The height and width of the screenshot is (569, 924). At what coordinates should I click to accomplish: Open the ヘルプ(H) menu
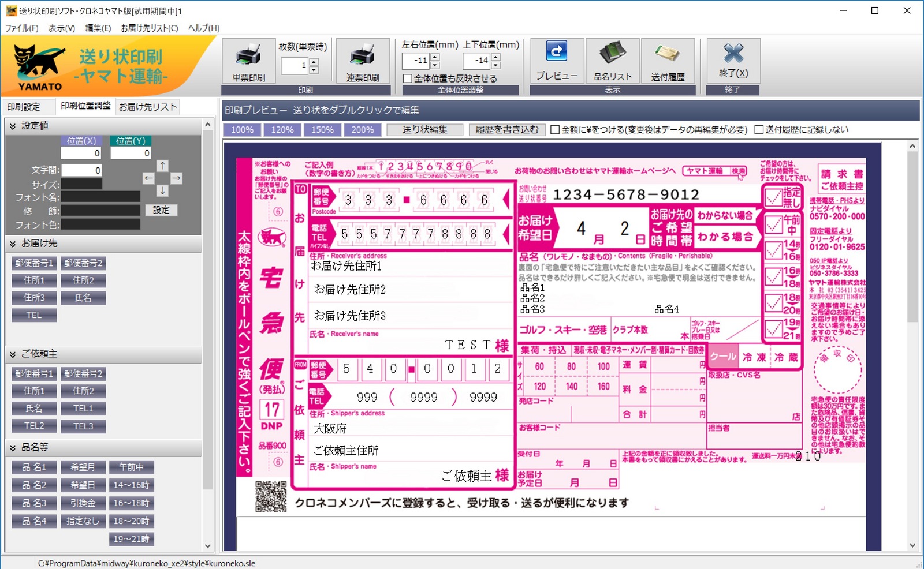204,28
